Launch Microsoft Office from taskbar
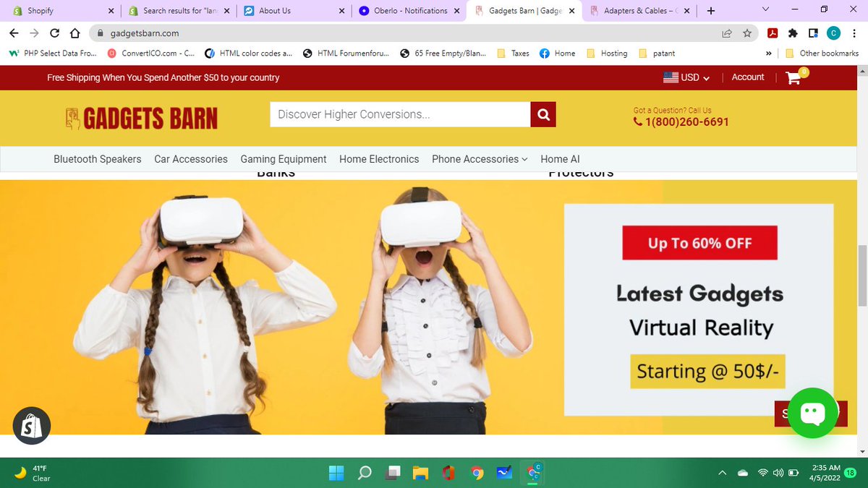The height and width of the screenshot is (488, 868). coord(448,473)
